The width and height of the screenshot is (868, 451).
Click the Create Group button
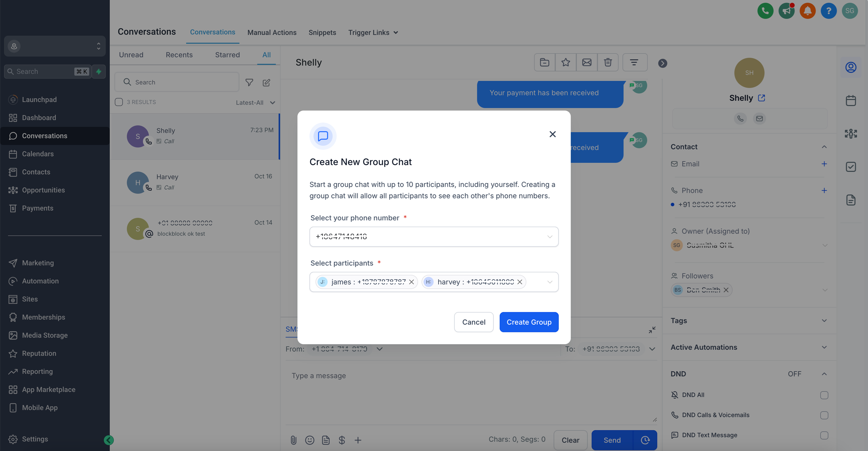tap(529, 322)
